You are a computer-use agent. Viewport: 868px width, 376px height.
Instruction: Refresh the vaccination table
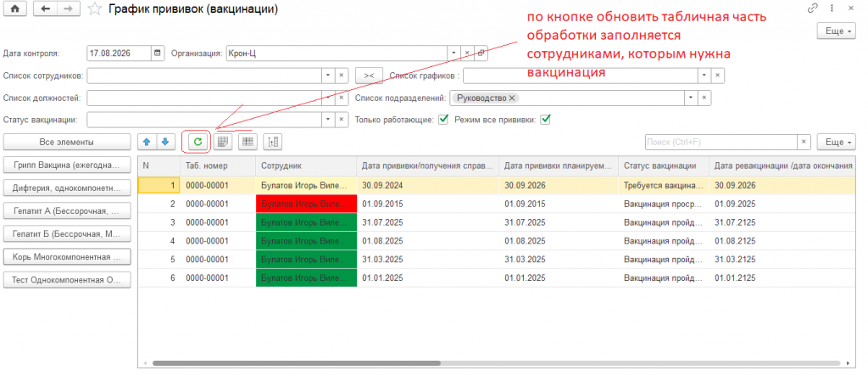point(197,142)
